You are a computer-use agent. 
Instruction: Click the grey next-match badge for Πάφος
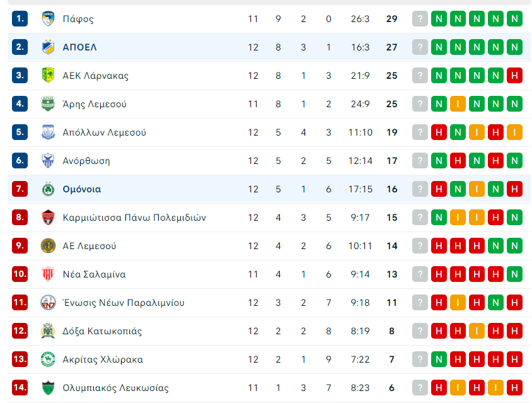pos(420,19)
